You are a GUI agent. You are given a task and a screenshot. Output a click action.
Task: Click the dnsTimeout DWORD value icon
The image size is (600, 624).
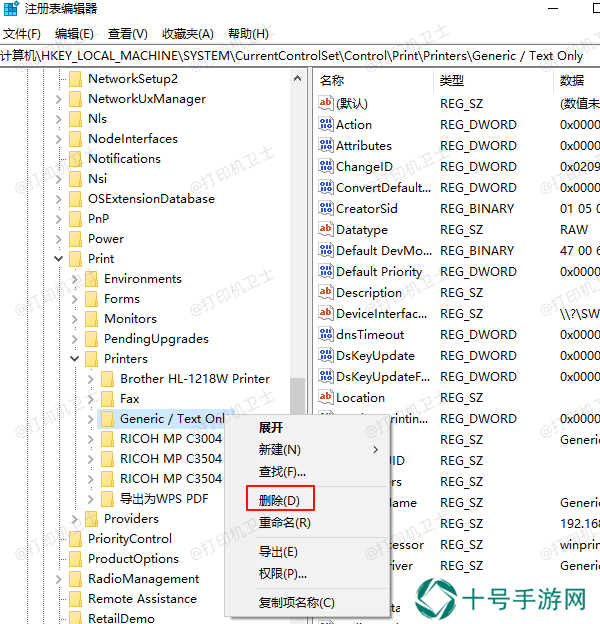click(325, 334)
